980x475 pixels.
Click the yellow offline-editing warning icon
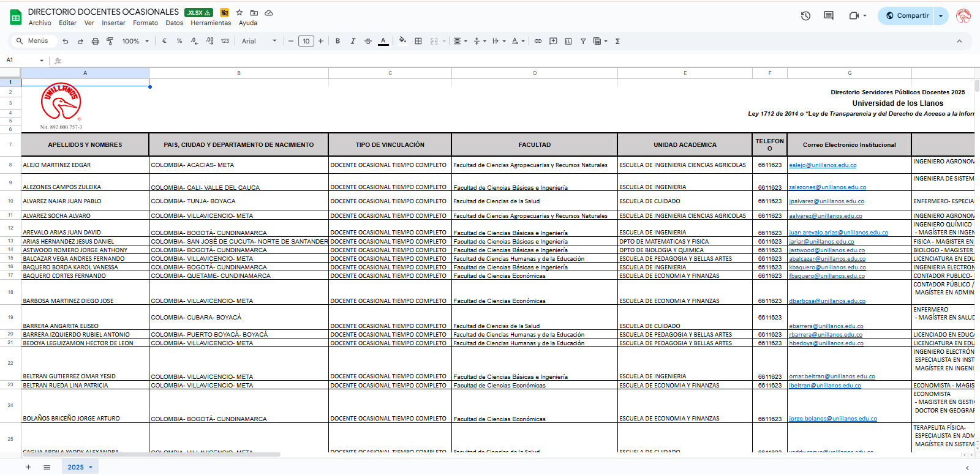[x=225, y=12]
